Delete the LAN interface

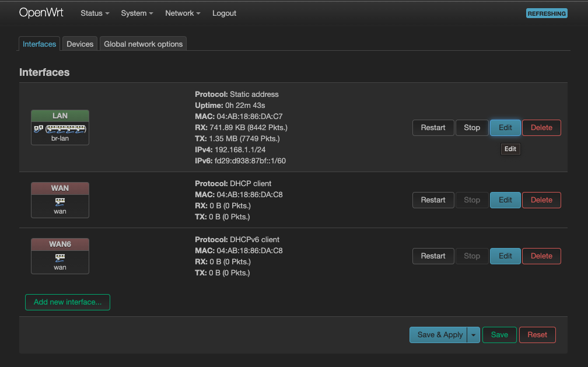(541, 128)
